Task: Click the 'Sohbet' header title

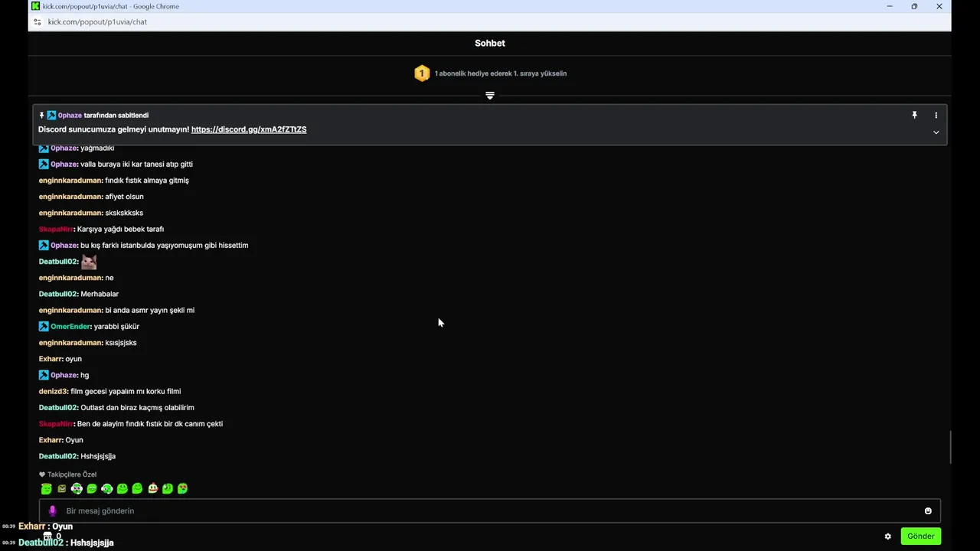Action: point(490,44)
